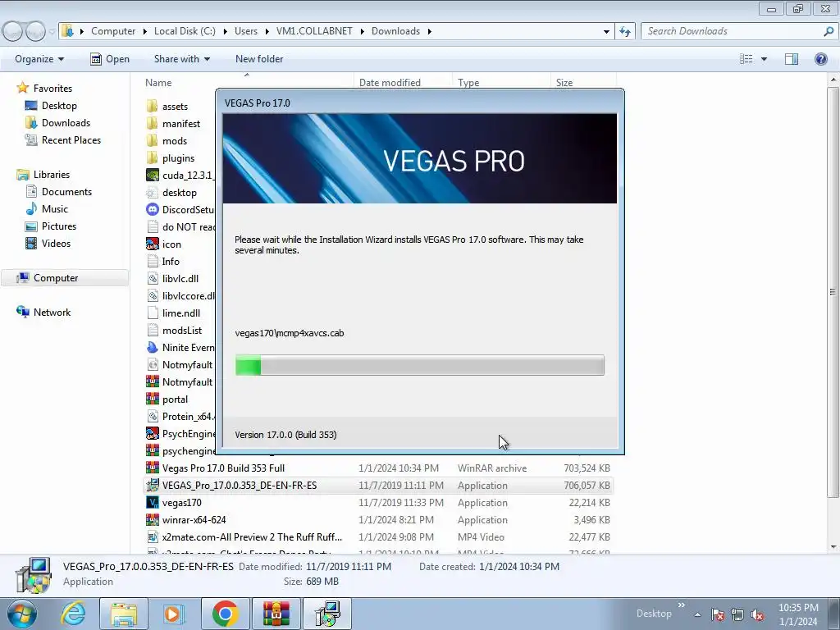This screenshot has width=840, height=630.
Task: Open the Videos library
Action: tap(56, 243)
